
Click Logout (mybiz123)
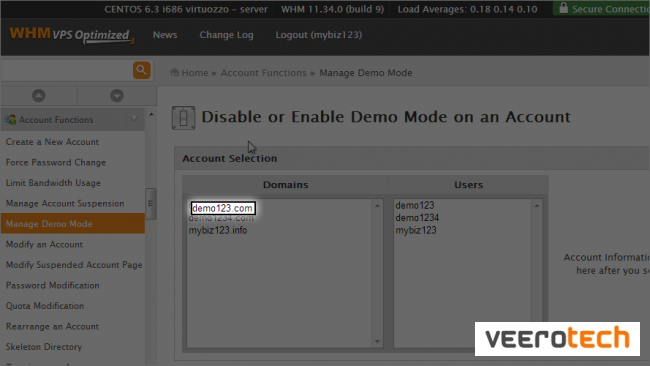click(x=319, y=35)
